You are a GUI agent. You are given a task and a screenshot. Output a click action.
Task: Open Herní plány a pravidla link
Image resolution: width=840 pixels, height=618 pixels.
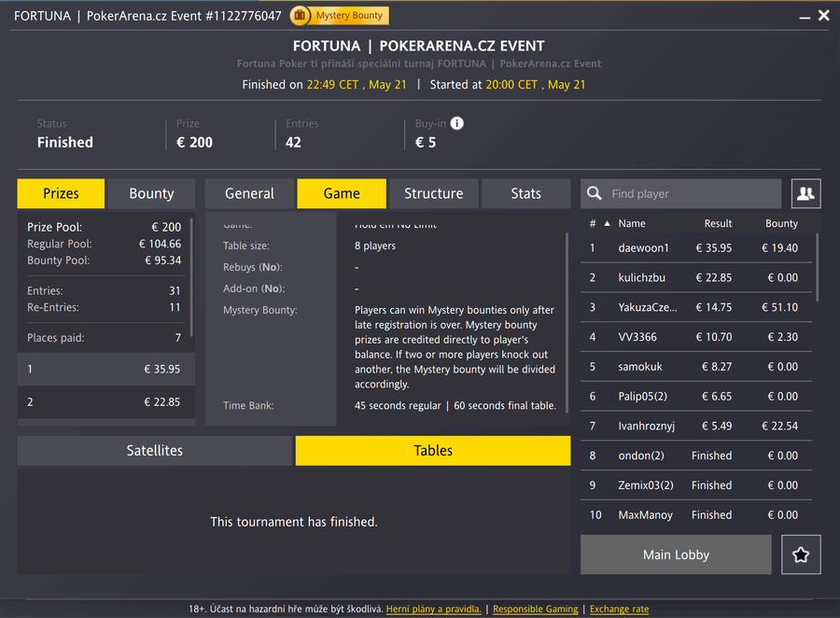tap(433, 609)
